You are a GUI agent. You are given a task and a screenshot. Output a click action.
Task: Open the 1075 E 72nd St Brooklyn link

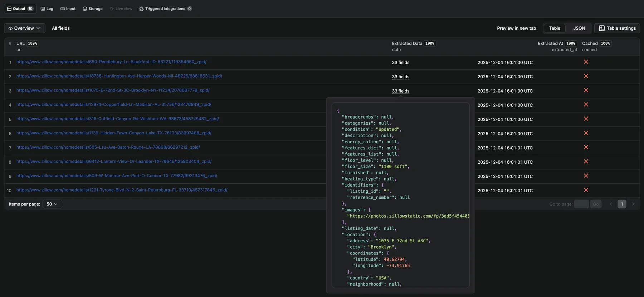113,90
